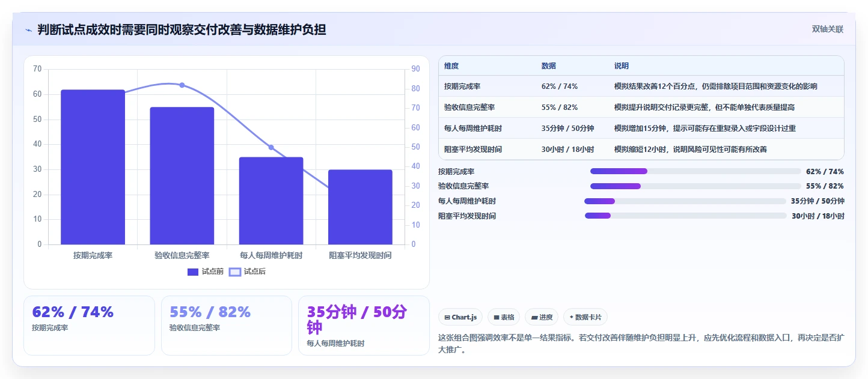Click the 说明 column header
The height and width of the screenshot is (379, 868).
(x=622, y=66)
